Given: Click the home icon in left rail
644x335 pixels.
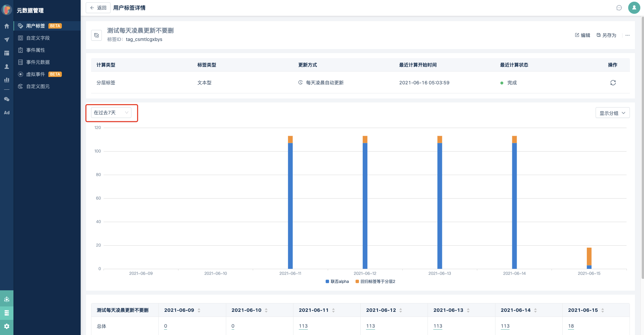Looking at the screenshot, I should pos(7,26).
